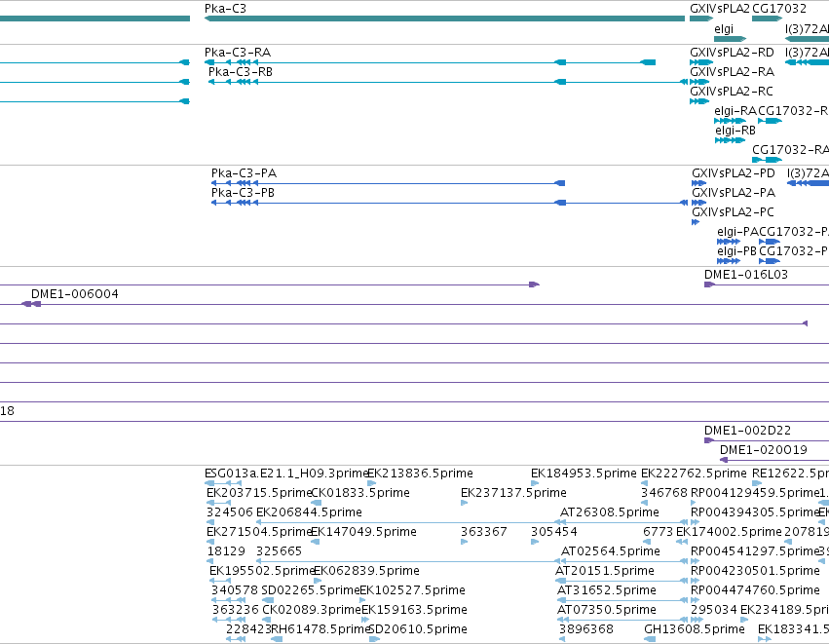This screenshot has height=644, width=829.
Task: Select feature 363367 label
Action: [484, 532]
